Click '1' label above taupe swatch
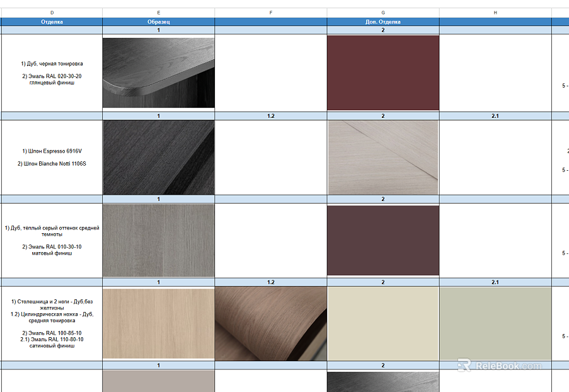The width and height of the screenshot is (569, 392). click(x=159, y=365)
